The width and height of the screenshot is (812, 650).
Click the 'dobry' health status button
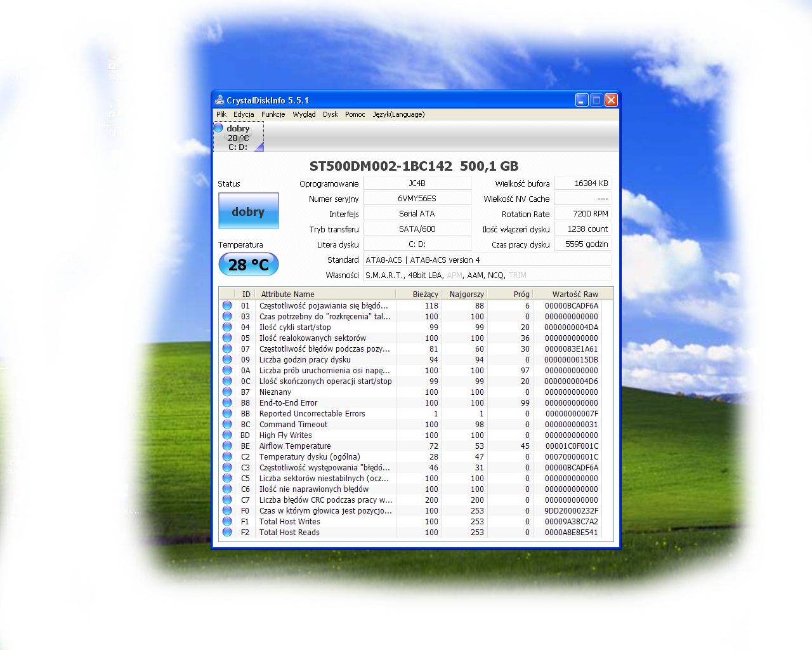(x=249, y=211)
